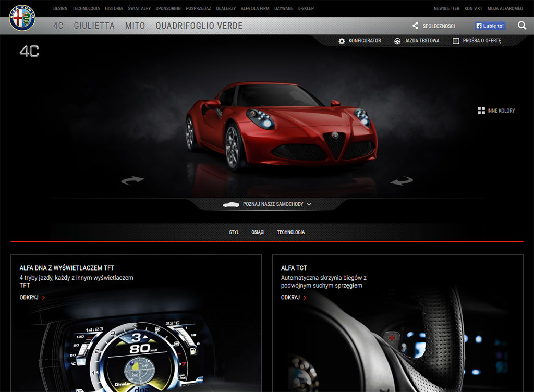The image size is (534, 392).
Task: Click Poznaj nasze samochody label
Action: [x=273, y=204]
